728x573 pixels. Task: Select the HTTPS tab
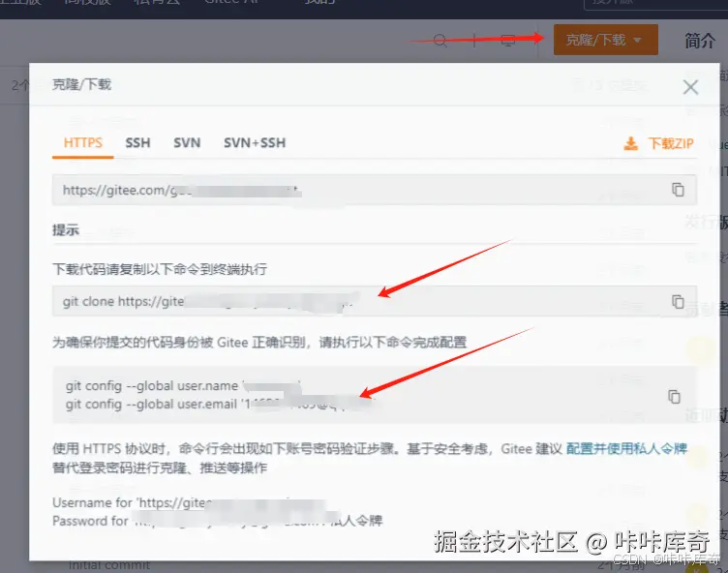click(x=82, y=142)
